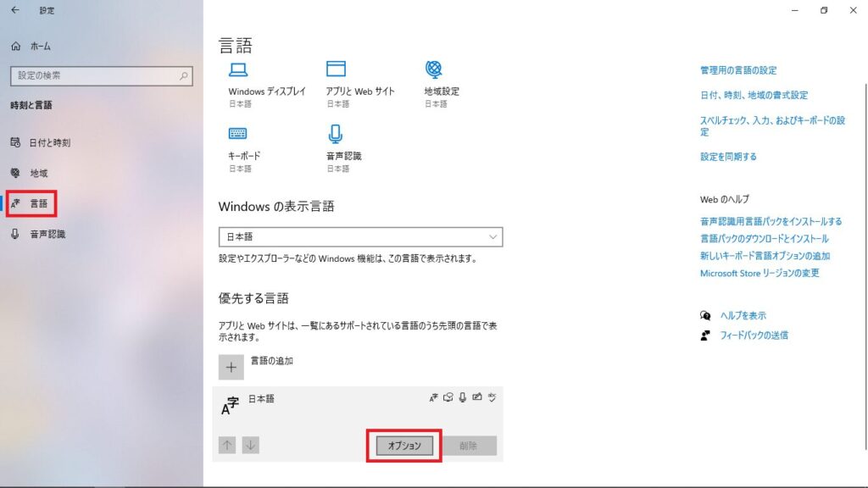Image resolution: width=868 pixels, height=488 pixels.
Task: Click the キーボード keyboard icon
Action: [x=237, y=133]
